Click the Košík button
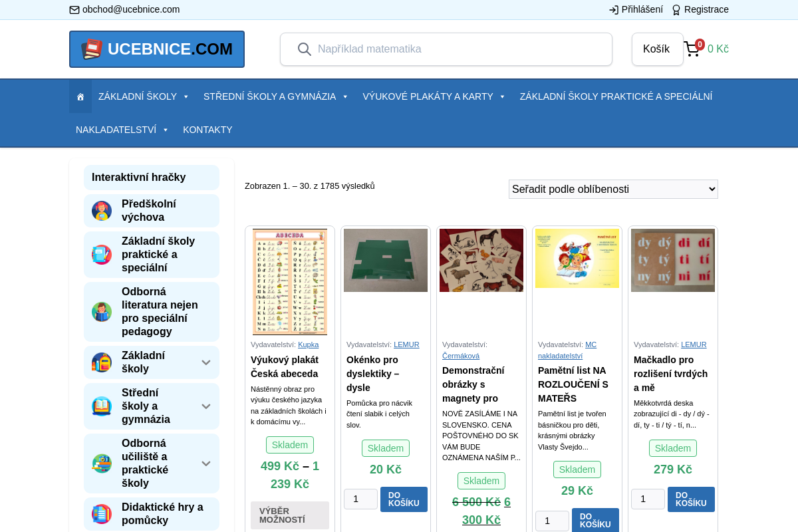The width and height of the screenshot is (798, 532). tap(657, 49)
